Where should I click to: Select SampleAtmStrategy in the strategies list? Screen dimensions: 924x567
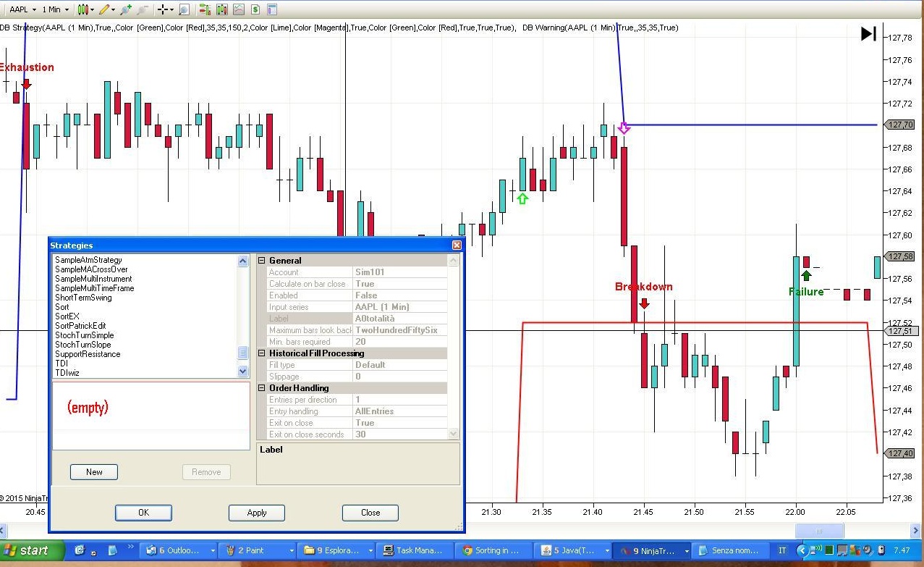click(89, 260)
